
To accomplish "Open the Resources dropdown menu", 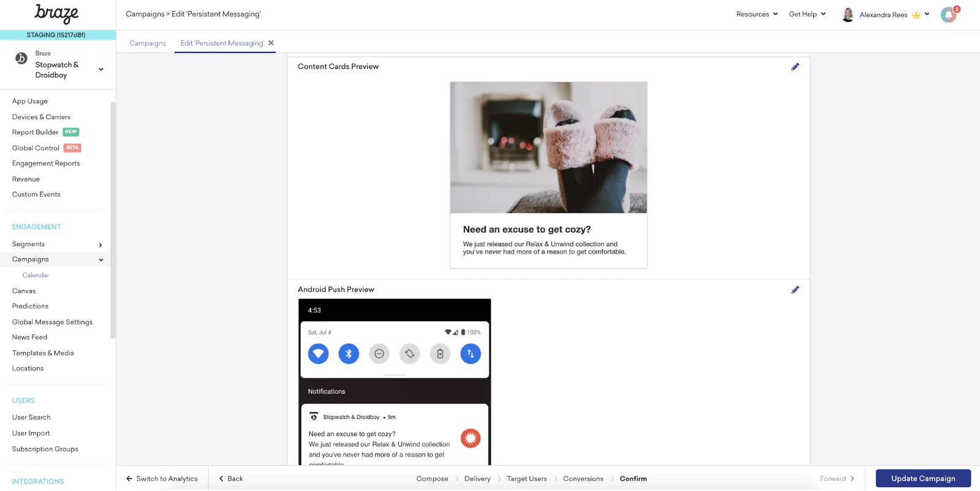I will pyautogui.click(x=757, y=14).
